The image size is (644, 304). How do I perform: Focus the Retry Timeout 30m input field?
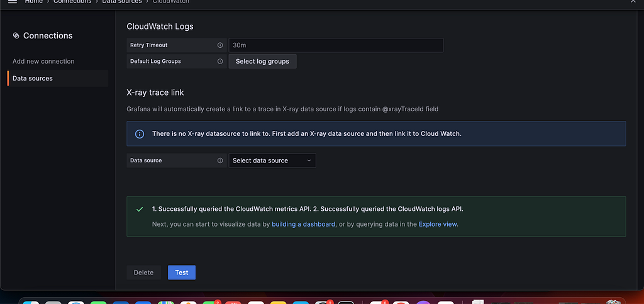tap(336, 45)
